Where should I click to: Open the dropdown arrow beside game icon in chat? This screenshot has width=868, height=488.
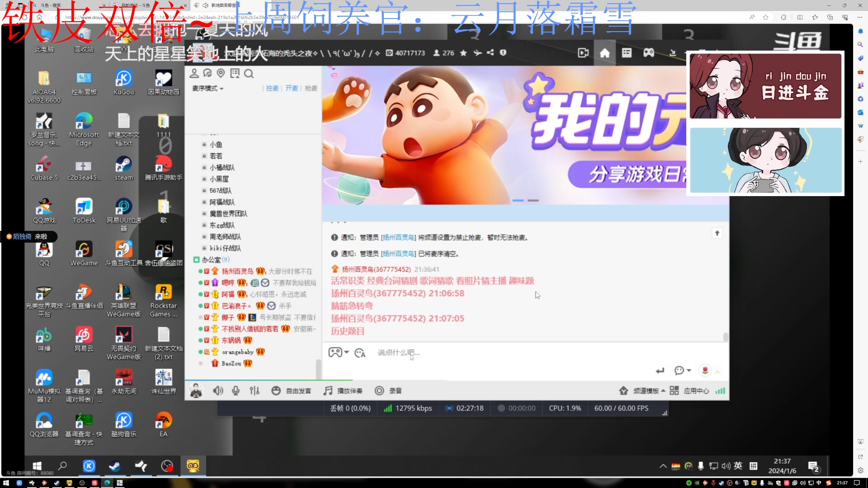tap(347, 352)
